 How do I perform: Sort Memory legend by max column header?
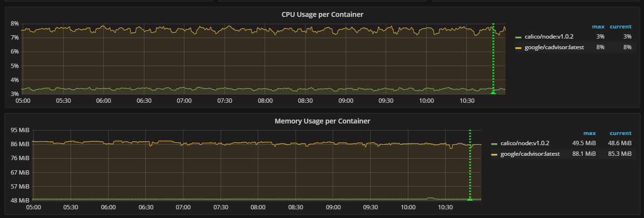point(589,133)
